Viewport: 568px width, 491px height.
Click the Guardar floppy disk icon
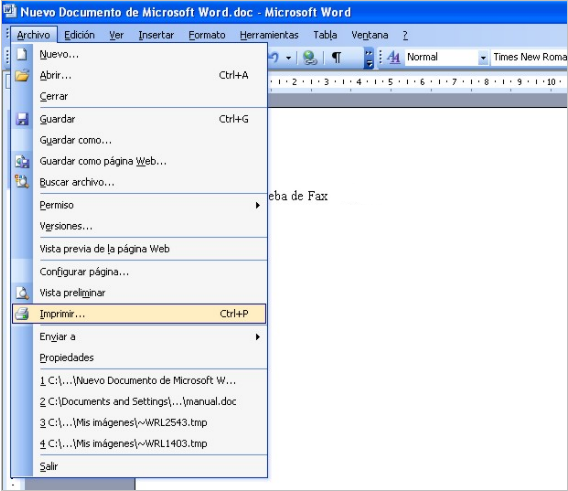[x=22, y=119]
